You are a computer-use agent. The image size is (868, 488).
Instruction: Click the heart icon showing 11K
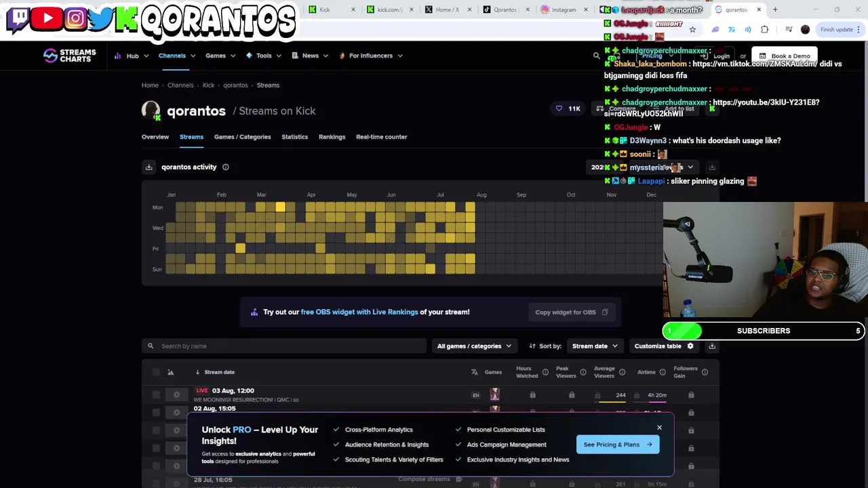click(x=559, y=108)
